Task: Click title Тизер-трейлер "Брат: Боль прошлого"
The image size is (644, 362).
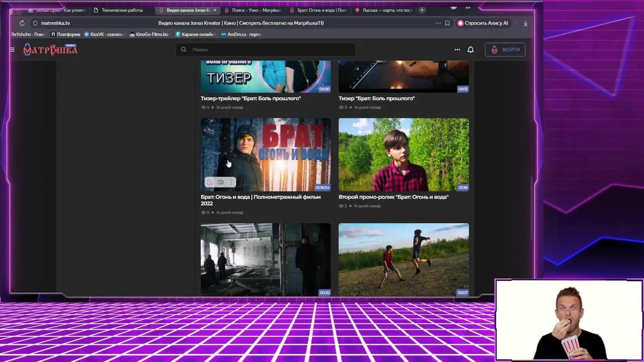Action: [x=251, y=99]
